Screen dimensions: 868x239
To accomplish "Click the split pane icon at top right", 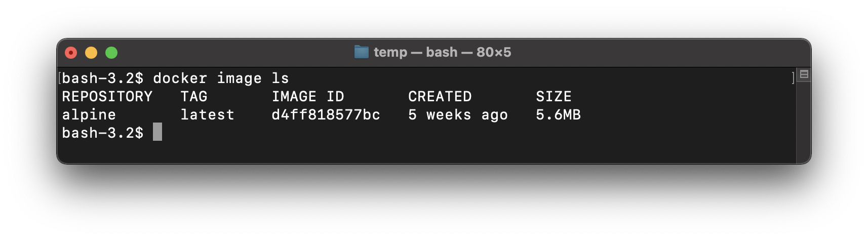I will 804,74.
